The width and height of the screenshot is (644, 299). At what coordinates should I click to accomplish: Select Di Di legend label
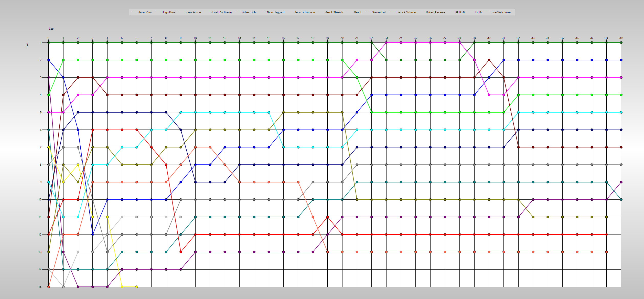click(478, 12)
